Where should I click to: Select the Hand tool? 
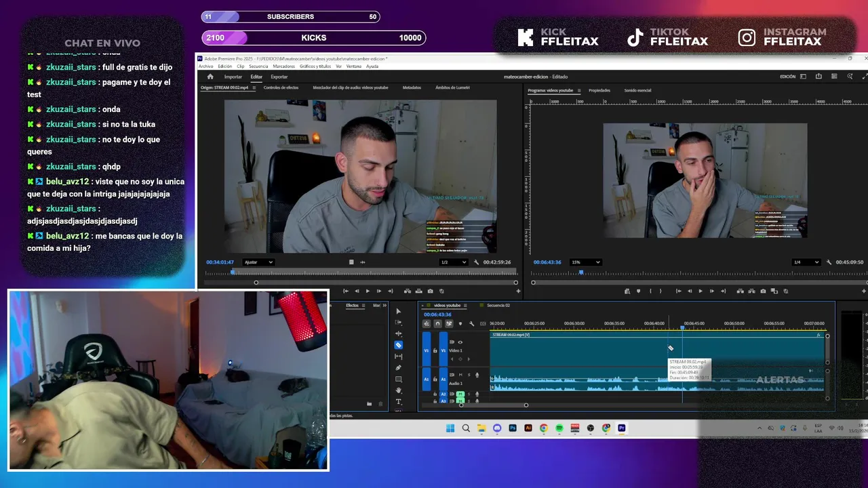pyautogui.click(x=398, y=390)
